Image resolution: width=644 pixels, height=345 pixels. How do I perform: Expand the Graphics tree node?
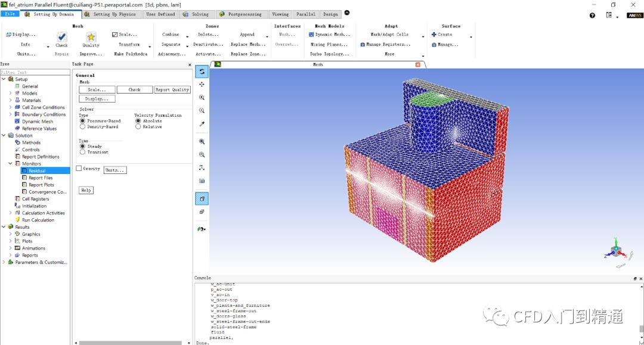tap(10, 234)
